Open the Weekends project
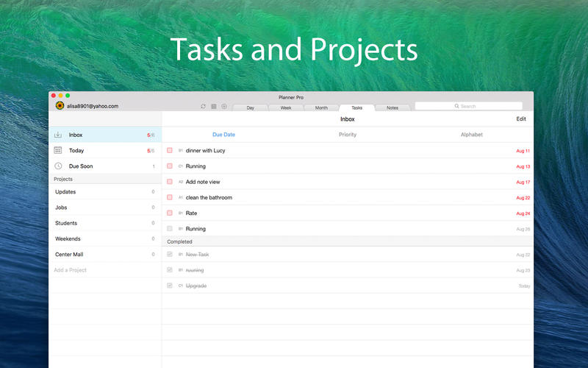The height and width of the screenshot is (368, 588). point(105,238)
